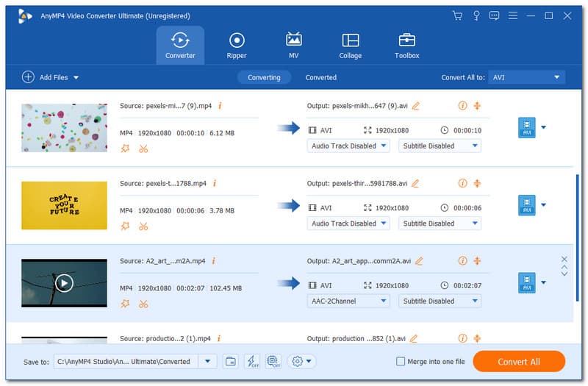Expand Add Files dropdown arrow
588x386 pixels.
coord(76,78)
